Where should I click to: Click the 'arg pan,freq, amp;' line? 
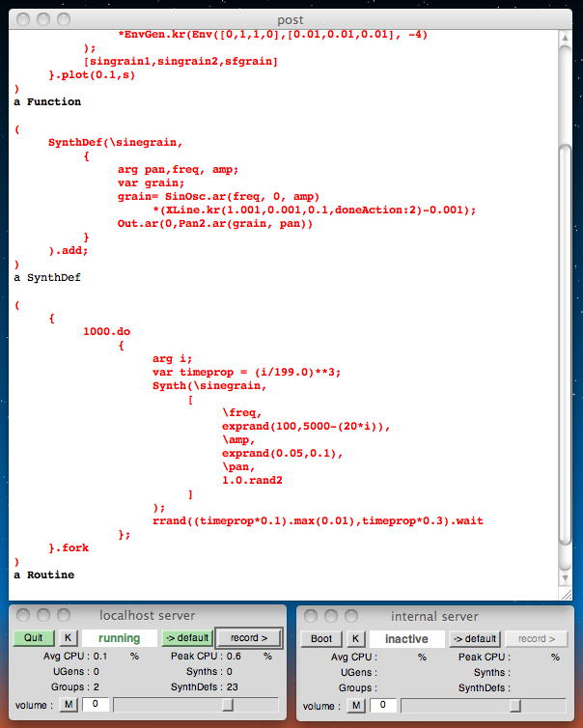click(179, 170)
